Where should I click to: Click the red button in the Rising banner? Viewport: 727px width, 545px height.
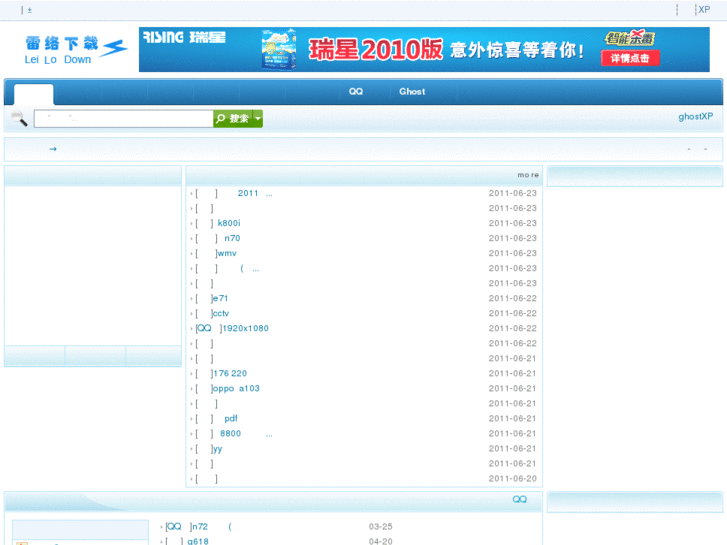[630, 58]
